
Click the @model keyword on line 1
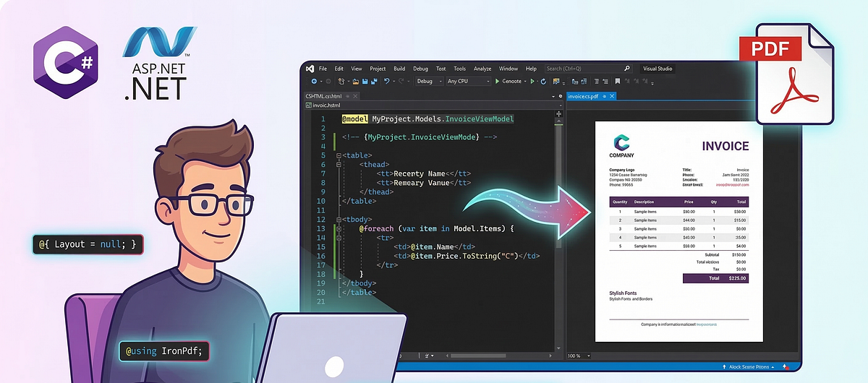(354, 119)
